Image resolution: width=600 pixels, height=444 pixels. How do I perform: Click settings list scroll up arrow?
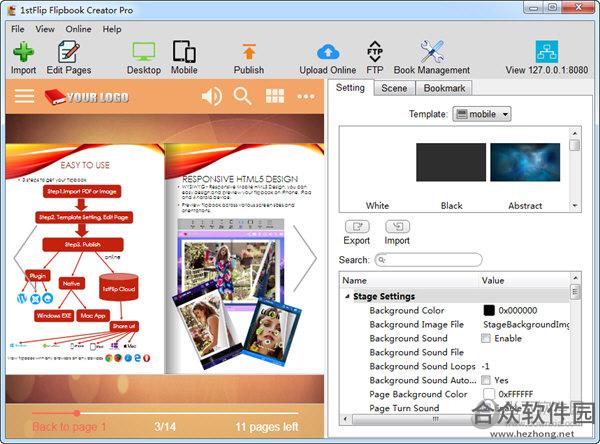pyautogui.click(x=575, y=278)
